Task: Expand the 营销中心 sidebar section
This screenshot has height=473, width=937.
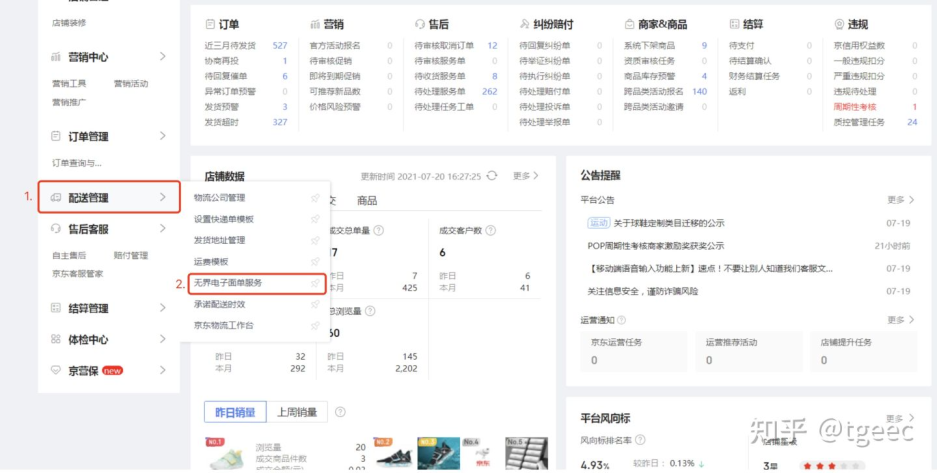Action: tap(163, 57)
